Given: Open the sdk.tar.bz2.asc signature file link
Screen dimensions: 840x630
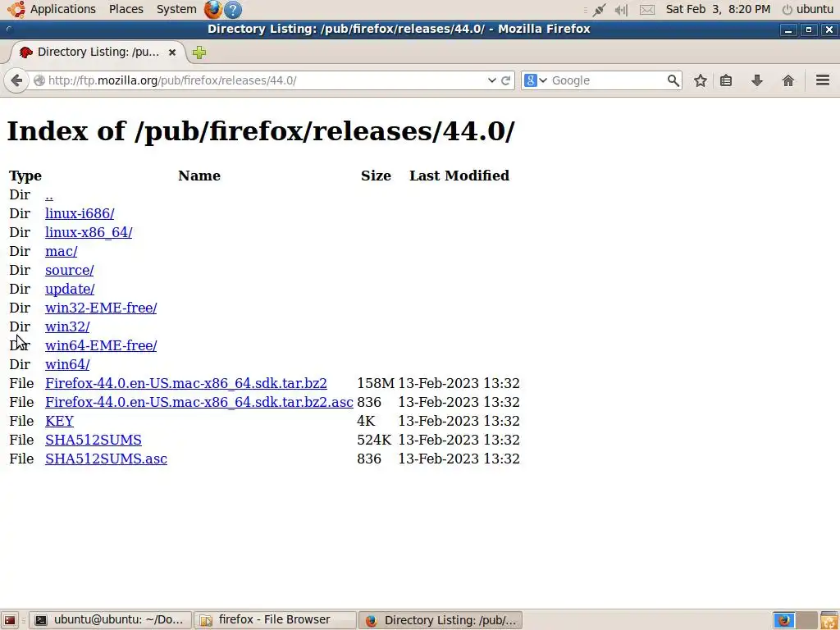Looking at the screenshot, I should click(x=199, y=402).
